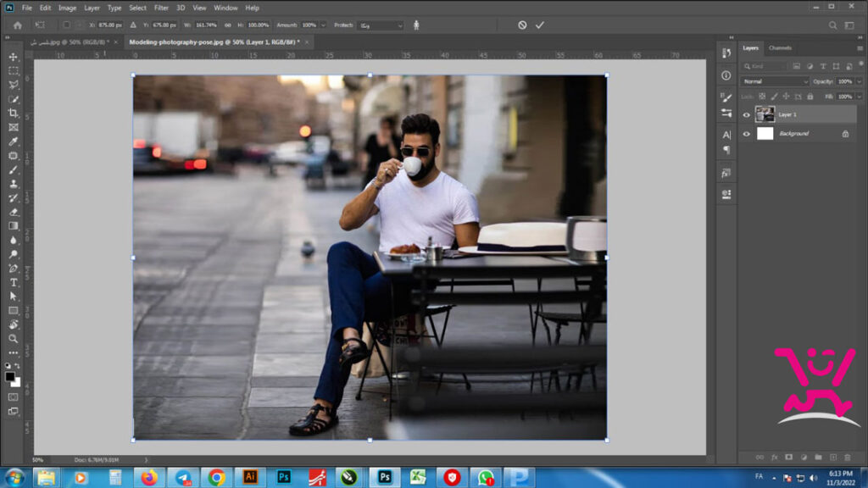Image resolution: width=868 pixels, height=488 pixels.
Task: Open the Image menu
Action: (68, 8)
